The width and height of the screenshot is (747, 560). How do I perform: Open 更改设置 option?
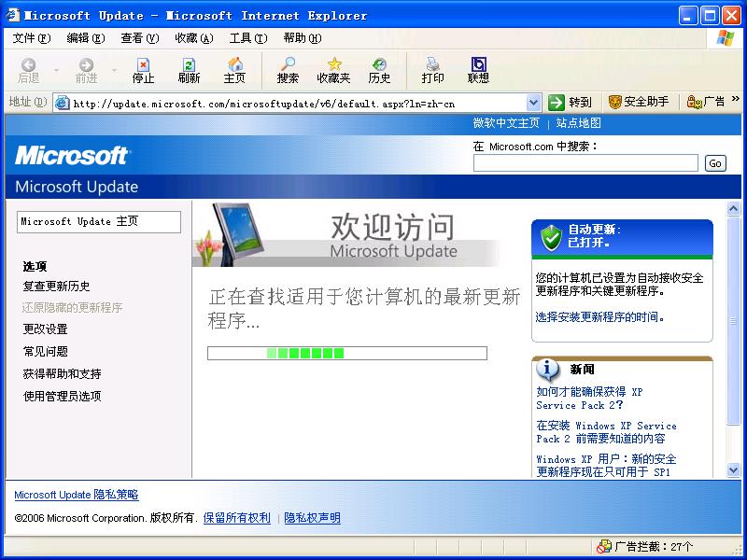click(x=45, y=329)
